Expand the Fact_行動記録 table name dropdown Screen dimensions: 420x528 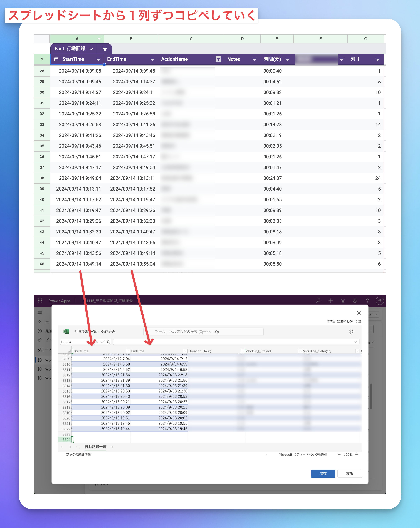click(91, 49)
